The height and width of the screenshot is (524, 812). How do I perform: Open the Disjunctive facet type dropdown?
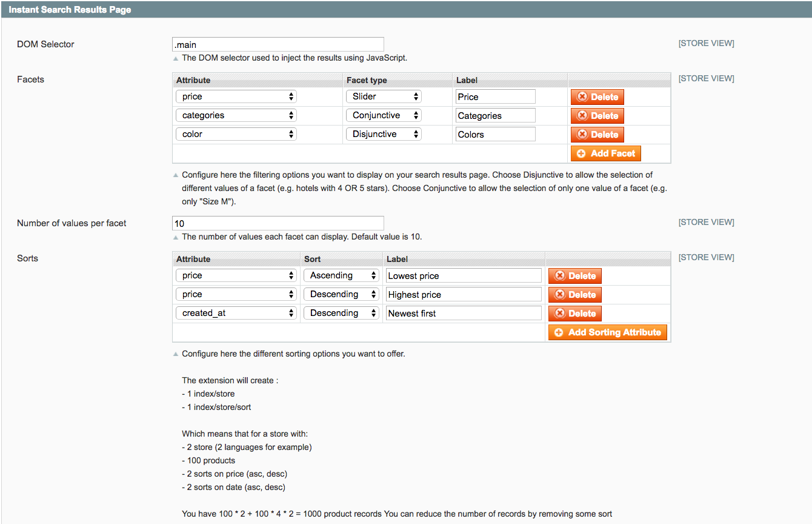coord(383,133)
